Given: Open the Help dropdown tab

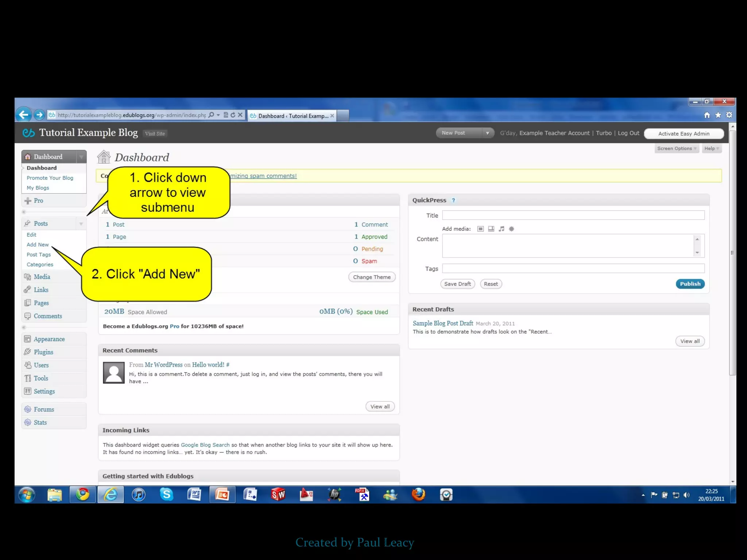Looking at the screenshot, I should point(711,148).
